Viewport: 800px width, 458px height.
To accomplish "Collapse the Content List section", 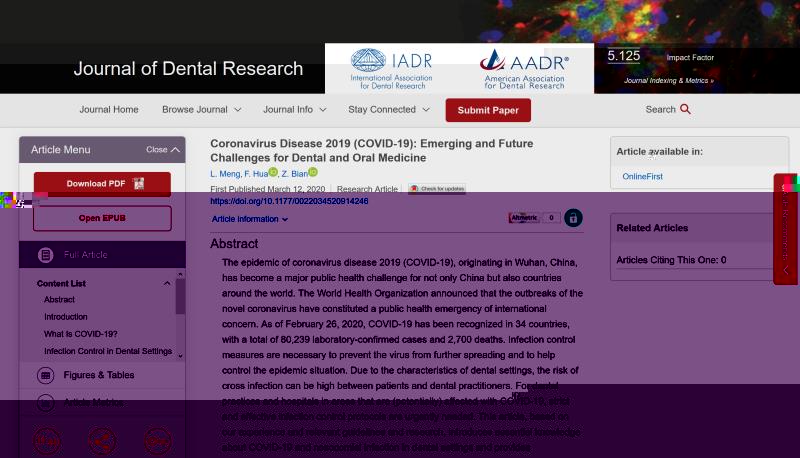I will 167,284.
